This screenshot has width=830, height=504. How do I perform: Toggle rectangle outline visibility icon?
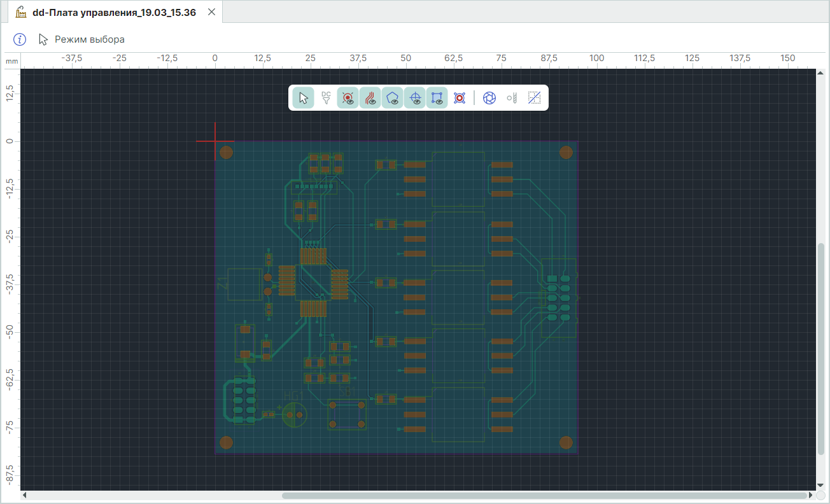(437, 98)
